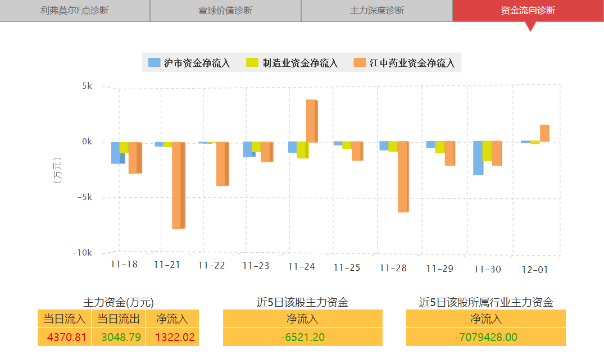Screen dimensions: 604x364
Task: Click the blue bar for 11-30
Action: pos(478,158)
